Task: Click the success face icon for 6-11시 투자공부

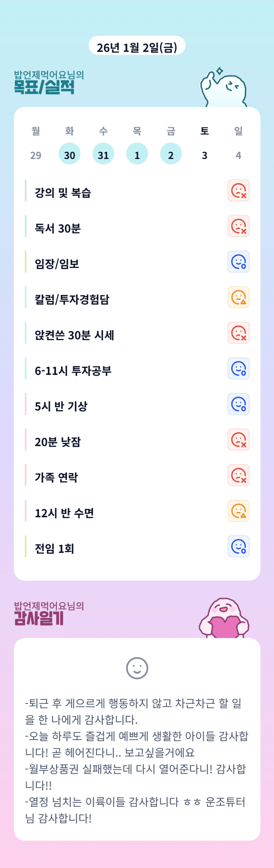Action: (238, 369)
